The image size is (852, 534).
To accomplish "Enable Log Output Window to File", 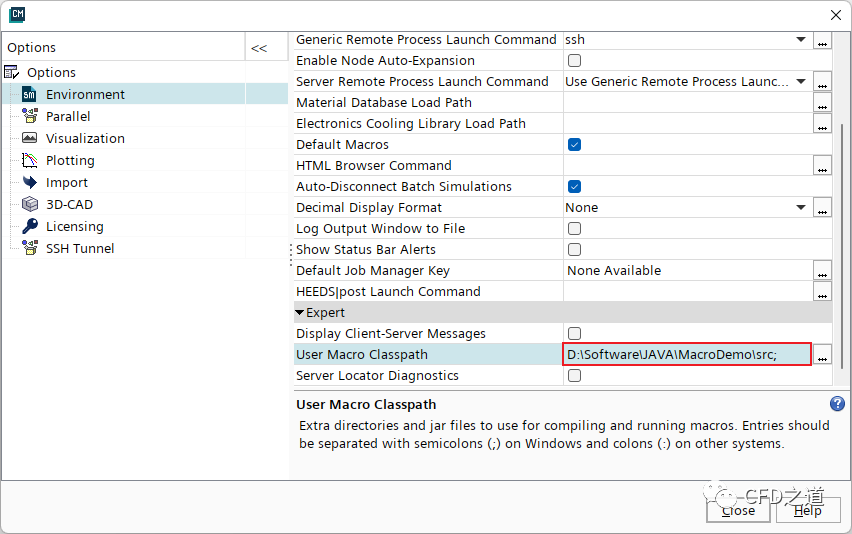I will (x=575, y=228).
